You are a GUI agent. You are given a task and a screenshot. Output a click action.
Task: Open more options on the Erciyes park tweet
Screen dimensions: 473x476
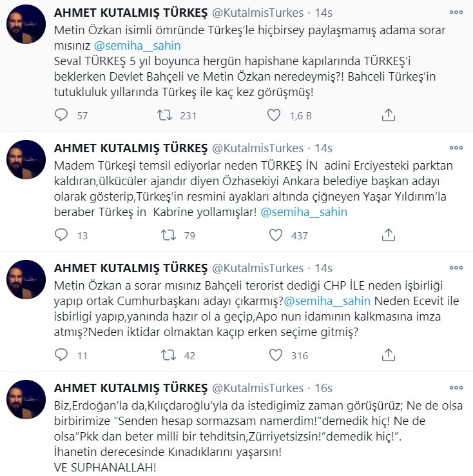point(457,147)
